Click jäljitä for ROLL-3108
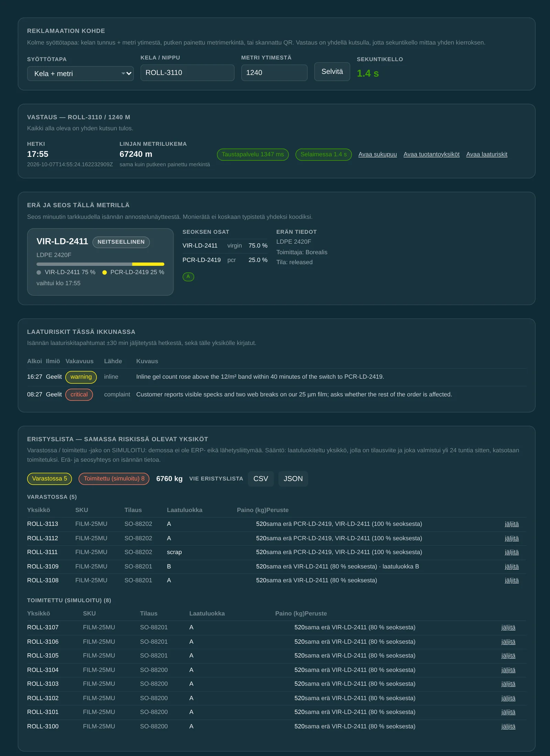The image size is (550, 756). pyautogui.click(x=511, y=580)
